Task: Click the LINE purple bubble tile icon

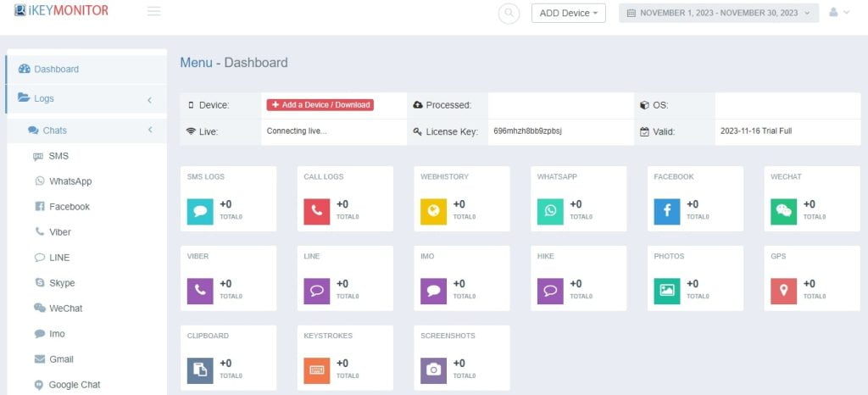Action: [317, 291]
